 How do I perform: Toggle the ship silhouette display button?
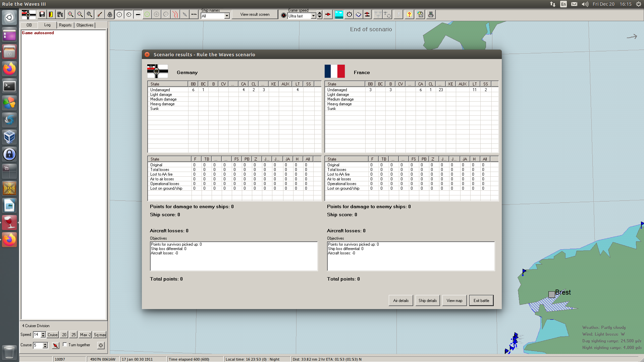tap(138, 14)
